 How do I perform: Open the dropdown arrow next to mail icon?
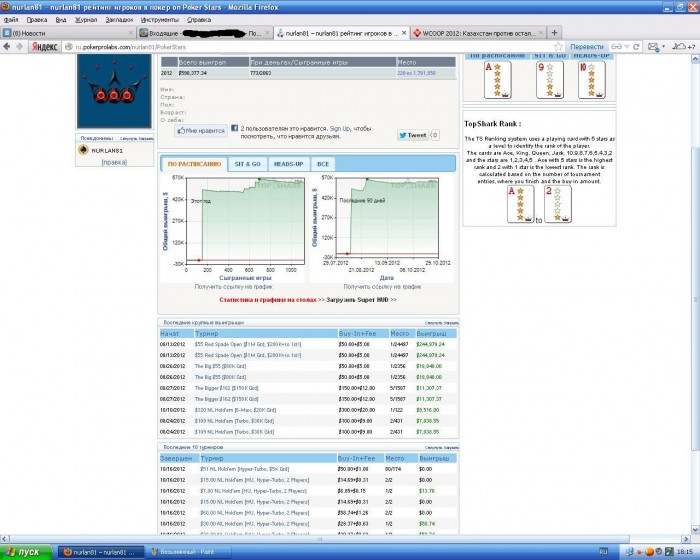[663, 46]
